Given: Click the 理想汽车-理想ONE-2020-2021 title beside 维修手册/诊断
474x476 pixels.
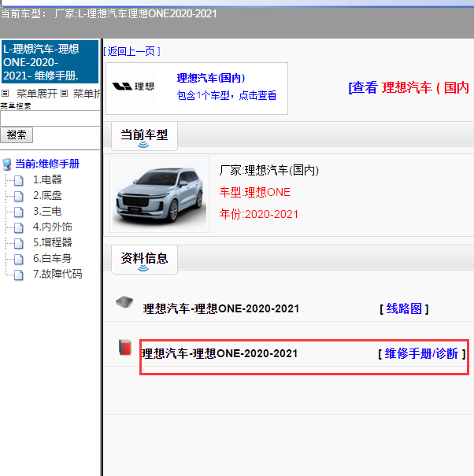Looking at the screenshot, I should tap(220, 354).
